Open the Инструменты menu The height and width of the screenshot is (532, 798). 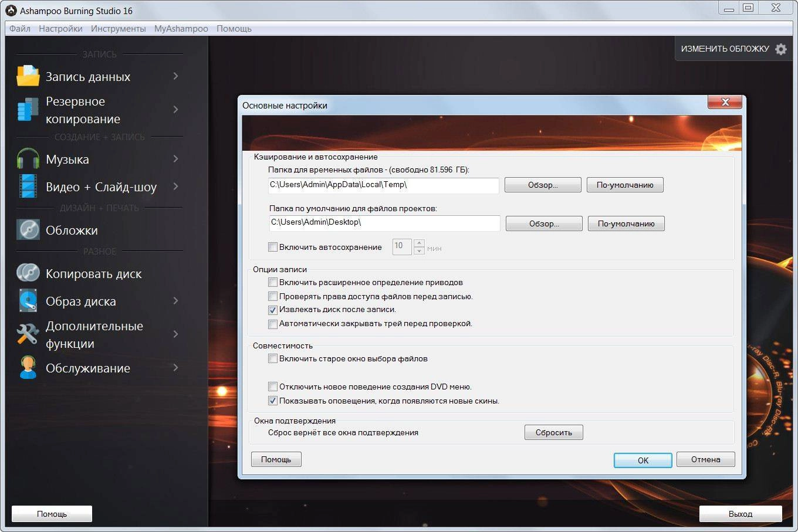point(118,28)
